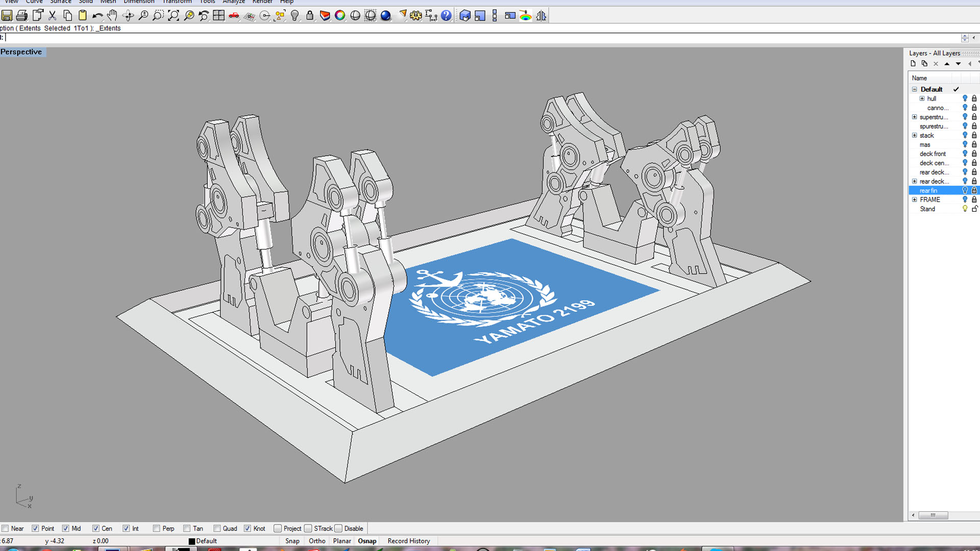
Task: Click the Copy icon in toolbar
Action: (67, 16)
